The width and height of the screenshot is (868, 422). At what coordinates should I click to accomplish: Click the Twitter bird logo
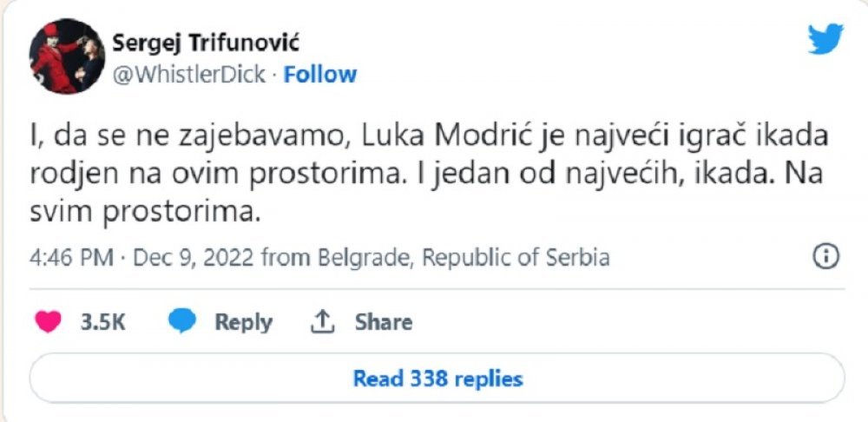pyautogui.click(x=825, y=39)
